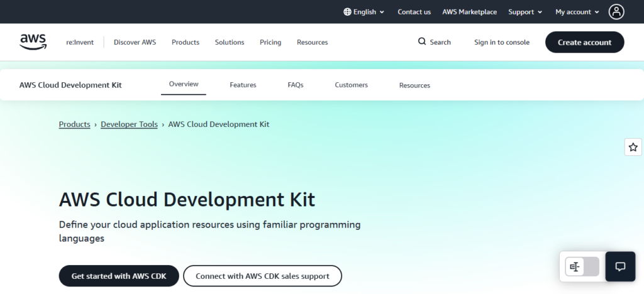Click the AWS Cloud Development Kit breadcrumb text
The image size is (644, 294).
tap(218, 124)
